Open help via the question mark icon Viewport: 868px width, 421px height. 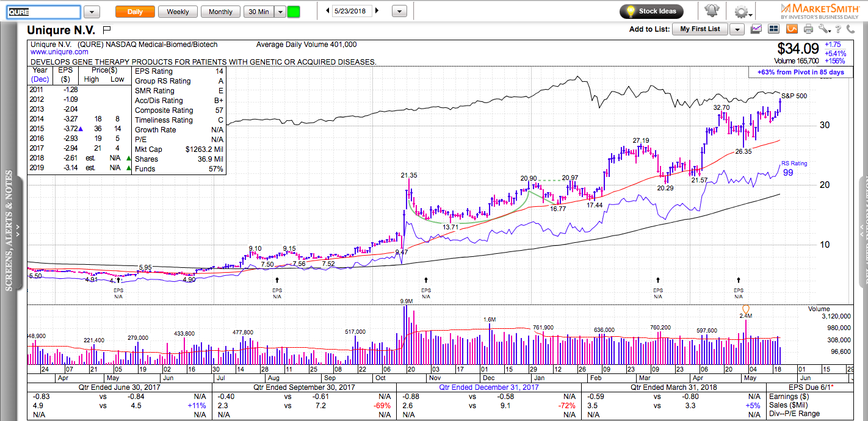click(839, 29)
